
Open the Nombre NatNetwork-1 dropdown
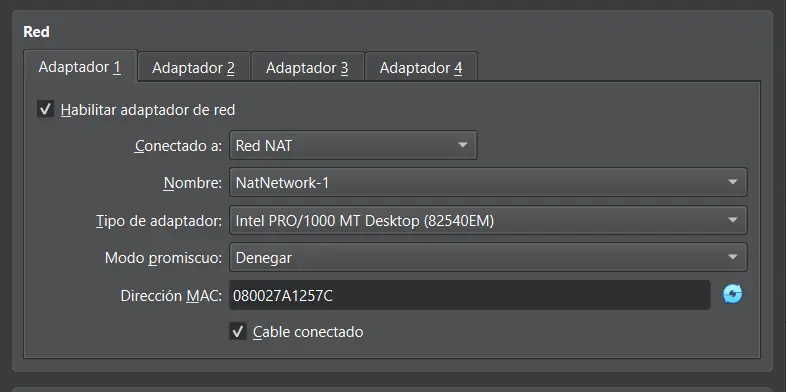coord(488,182)
